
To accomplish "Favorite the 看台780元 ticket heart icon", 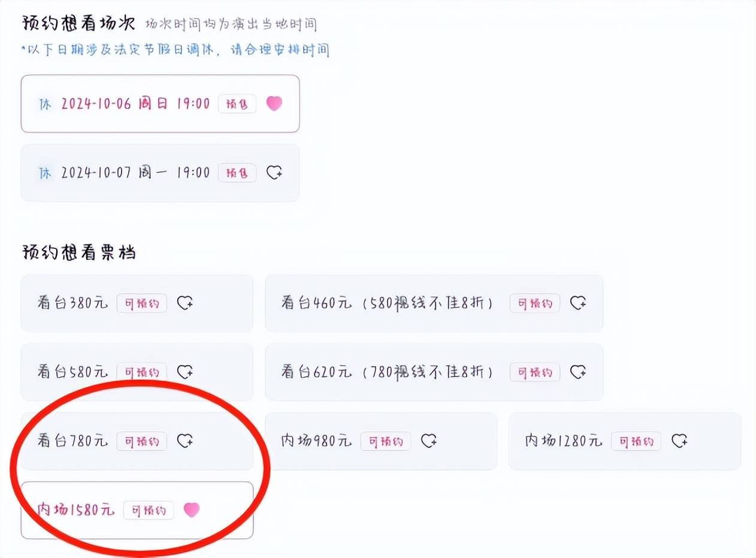I will [x=185, y=441].
